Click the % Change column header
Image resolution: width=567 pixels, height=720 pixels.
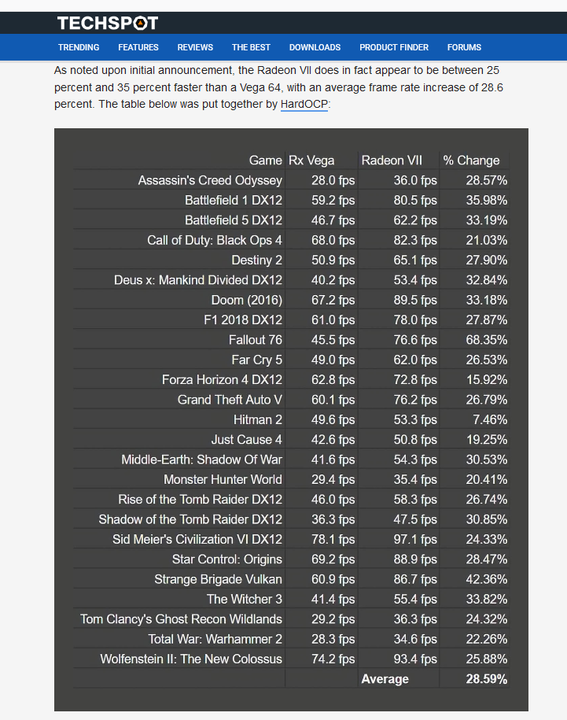(x=471, y=160)
